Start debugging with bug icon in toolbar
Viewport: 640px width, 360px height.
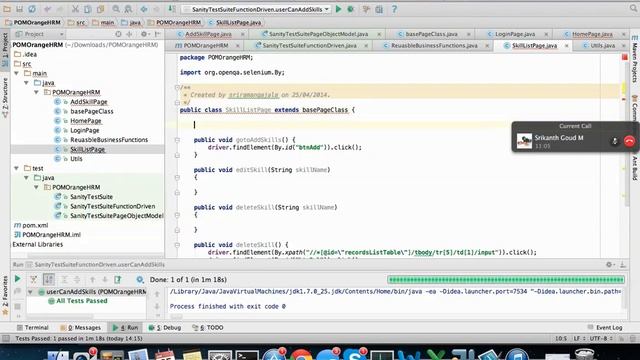tap(350, 9)
